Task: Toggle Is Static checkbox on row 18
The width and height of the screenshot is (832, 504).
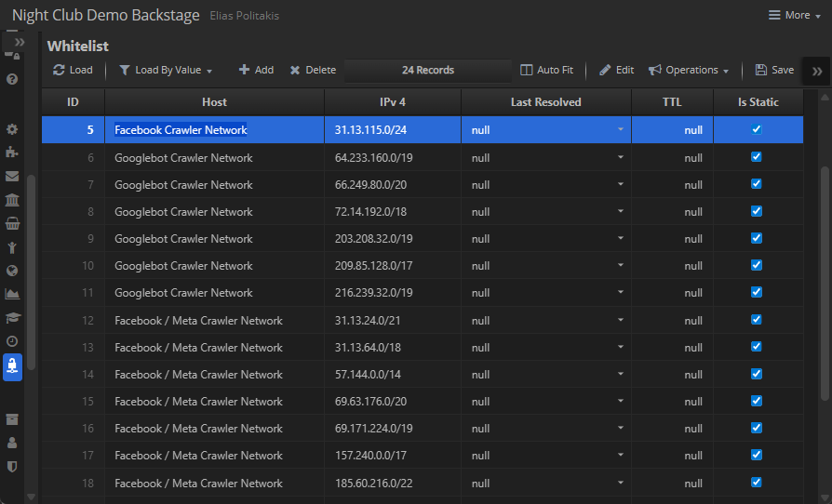Action: coord(757,483)
